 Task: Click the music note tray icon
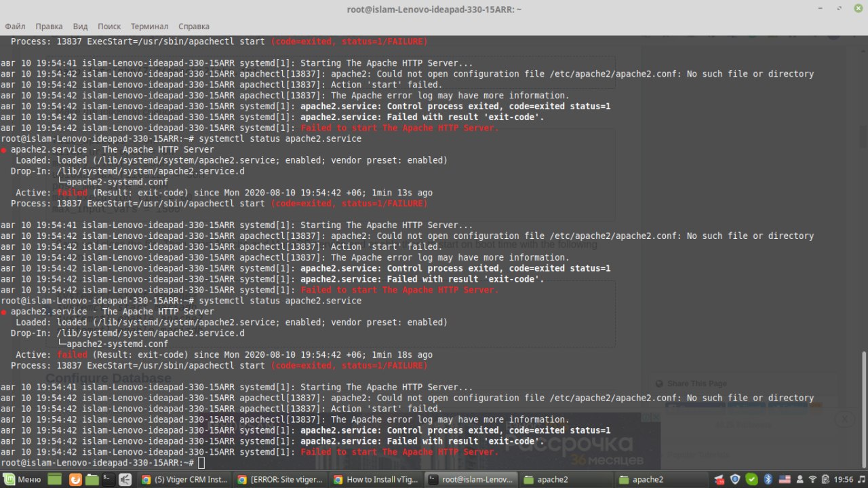coord(861,480)
